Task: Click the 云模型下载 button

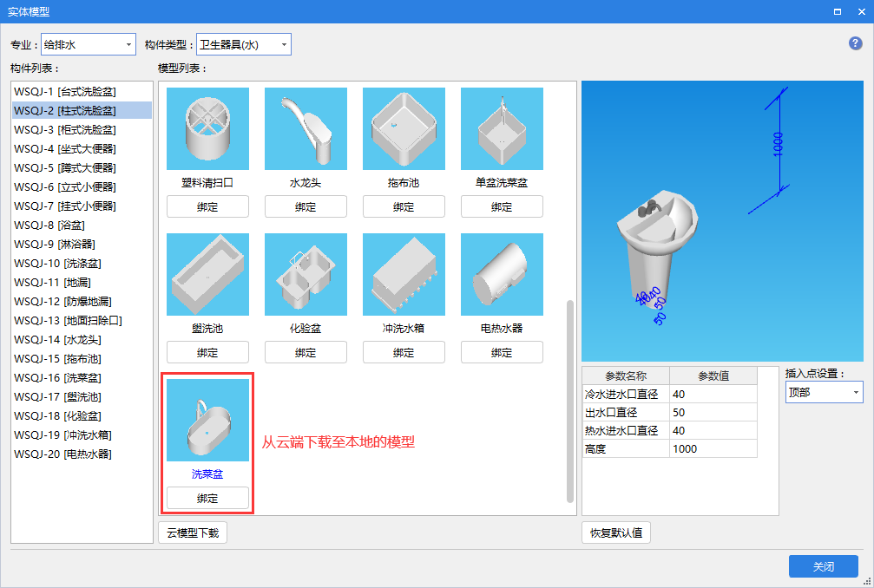Action: [x=193, y=532]
